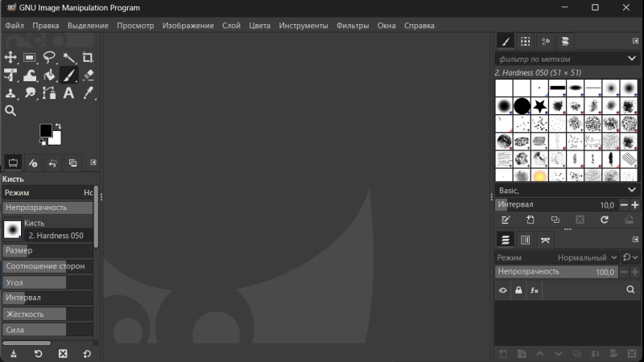Select the Eraser tool
The width and height of the screenshot is (644, 362).
[x=88, y=76]
